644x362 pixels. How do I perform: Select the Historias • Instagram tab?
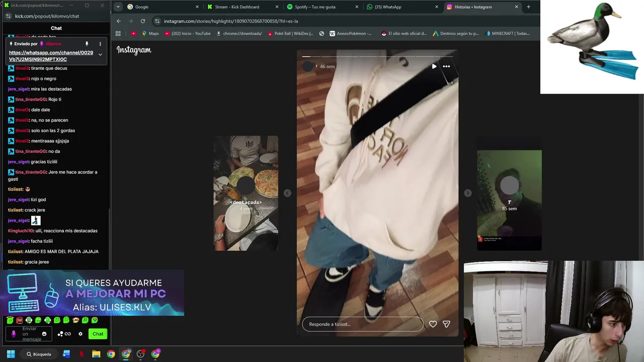pyautogui.click(x=482, y=7)
